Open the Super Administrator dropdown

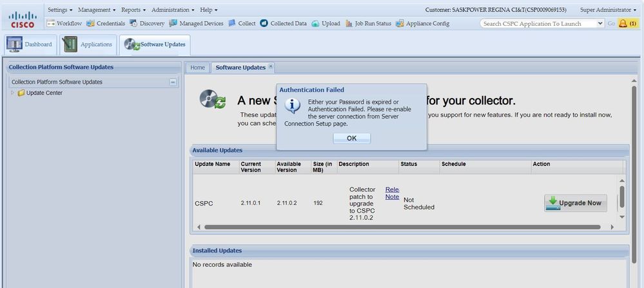click(x=608, y=10)
